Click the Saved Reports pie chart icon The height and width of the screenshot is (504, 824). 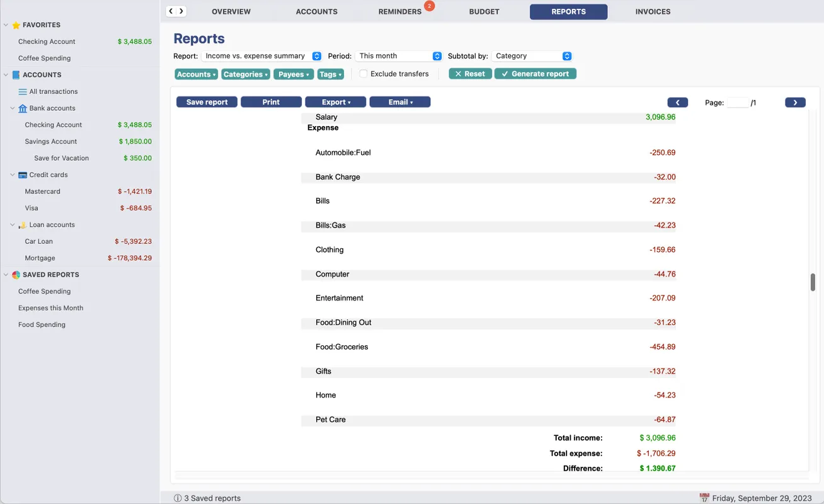tap(16, 275)
